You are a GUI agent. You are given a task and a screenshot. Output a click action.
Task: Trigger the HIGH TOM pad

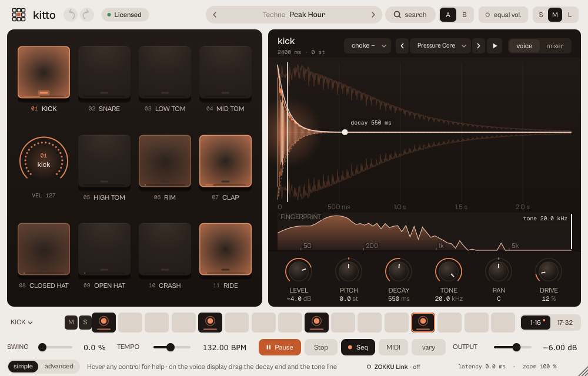(104, 161)
